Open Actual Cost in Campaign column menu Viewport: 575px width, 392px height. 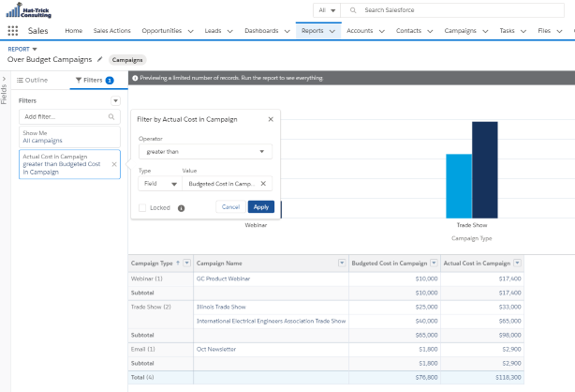(517, 263)
